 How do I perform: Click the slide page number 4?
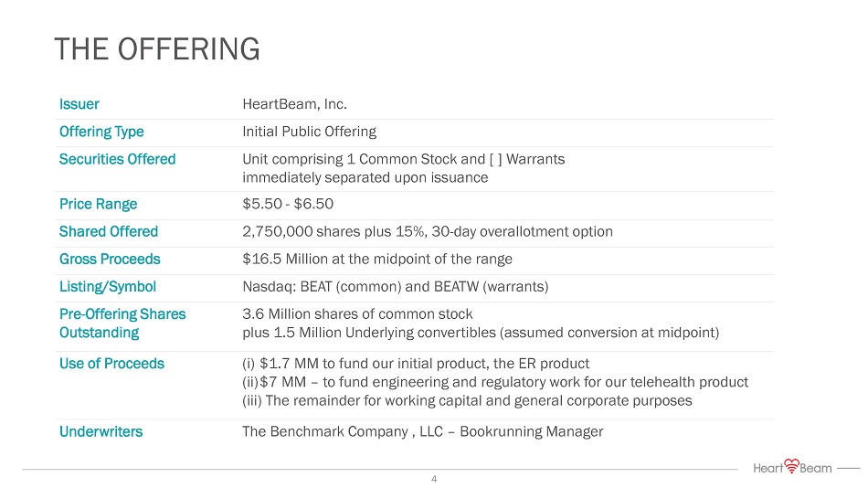(434, 479)
